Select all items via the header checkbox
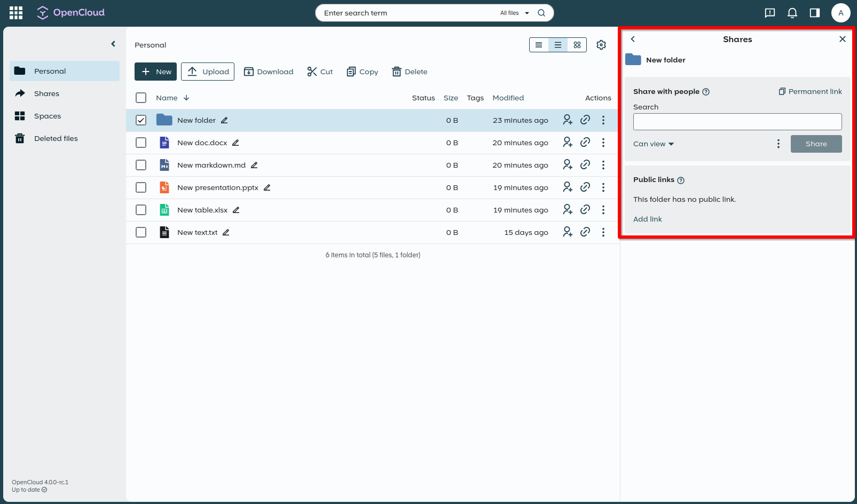This screenshot has width=857, height=504. [x=141, y=98]
